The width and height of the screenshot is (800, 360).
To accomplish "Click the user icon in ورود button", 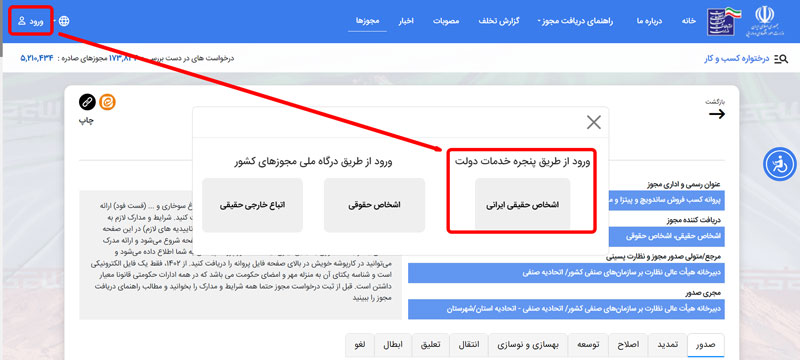I will pyautogui.click(x=21, y=21).
